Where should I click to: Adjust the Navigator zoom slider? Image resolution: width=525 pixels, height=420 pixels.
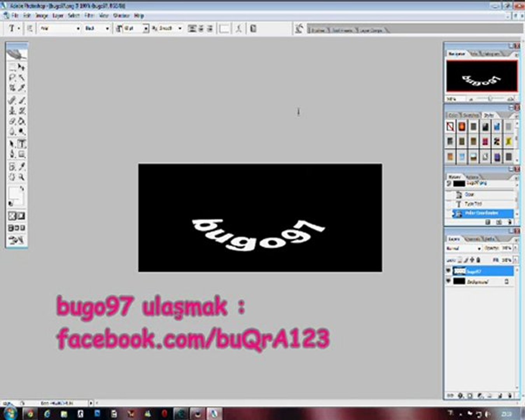pyautogui.click(x=490, y=99)
